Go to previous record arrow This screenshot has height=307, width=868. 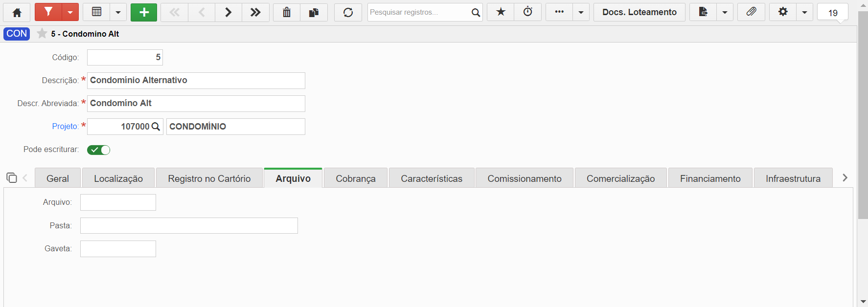[201, 12]
